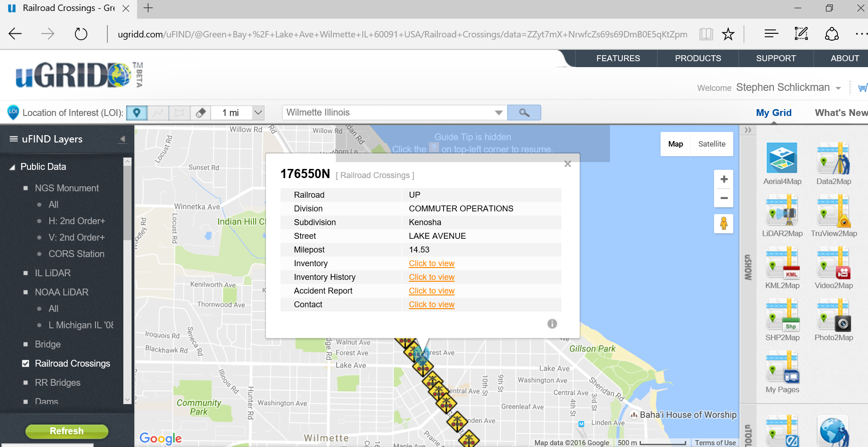This screenshot has width=868, height=447.
Task: Click the green Refresh button
Action: click(67, 431)
